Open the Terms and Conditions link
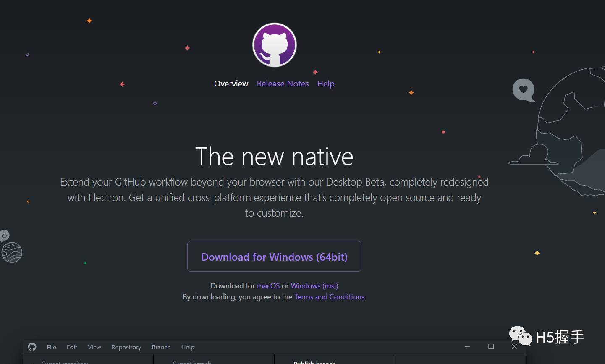The image size is (605, 364). [x=330, y=297]
